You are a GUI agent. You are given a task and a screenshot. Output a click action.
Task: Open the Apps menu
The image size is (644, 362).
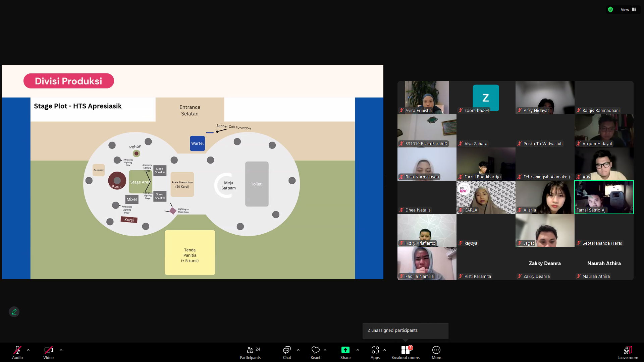pos(375,352)
